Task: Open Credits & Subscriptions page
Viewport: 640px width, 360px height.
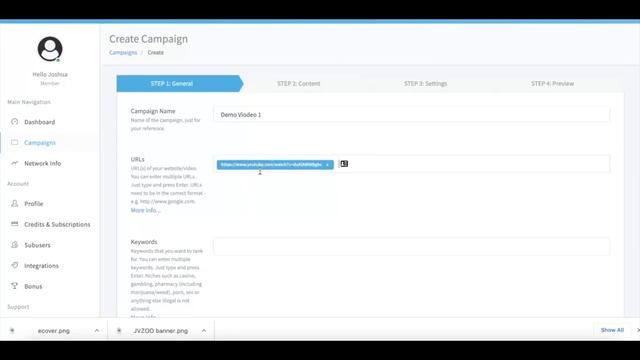Action: (57, 224)
